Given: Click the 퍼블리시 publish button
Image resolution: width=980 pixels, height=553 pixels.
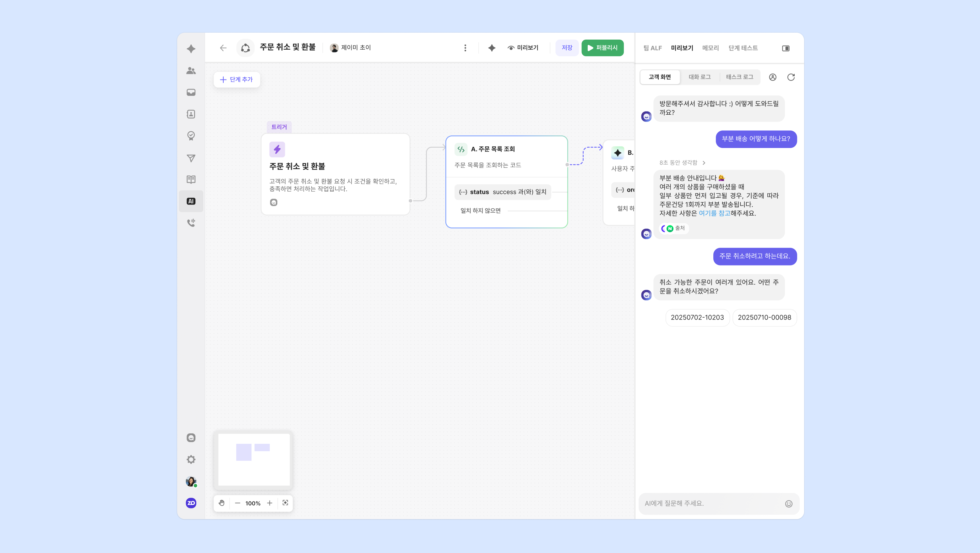Looking at the screenshot, I should pyautogui.click(x=603, y=48).
